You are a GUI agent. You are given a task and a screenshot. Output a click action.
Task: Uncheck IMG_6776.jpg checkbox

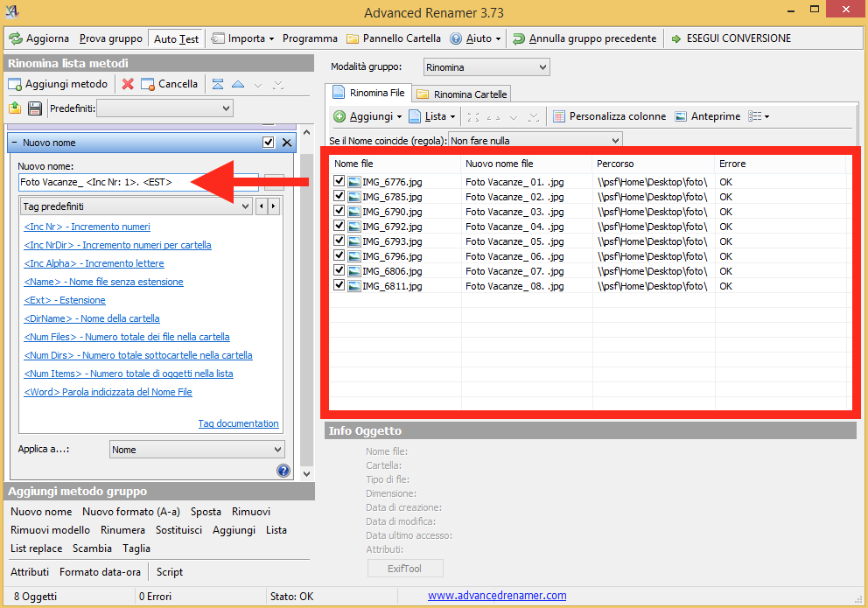coord(339,181)
